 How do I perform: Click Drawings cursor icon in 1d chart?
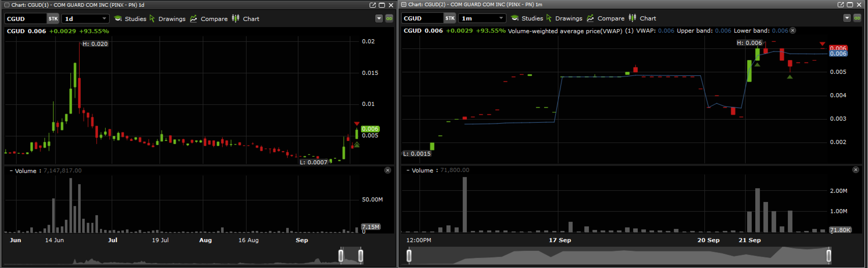[152, 19]
